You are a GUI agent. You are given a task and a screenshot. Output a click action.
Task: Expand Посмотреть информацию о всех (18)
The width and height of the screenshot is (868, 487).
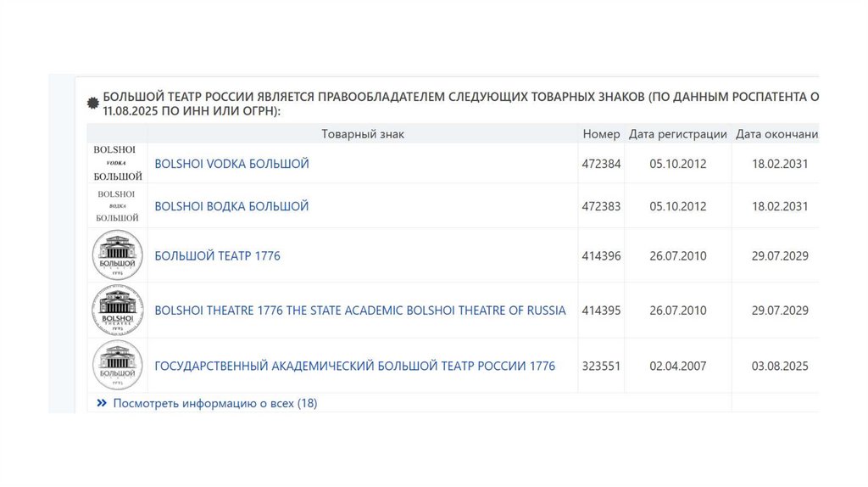point(215,403)
